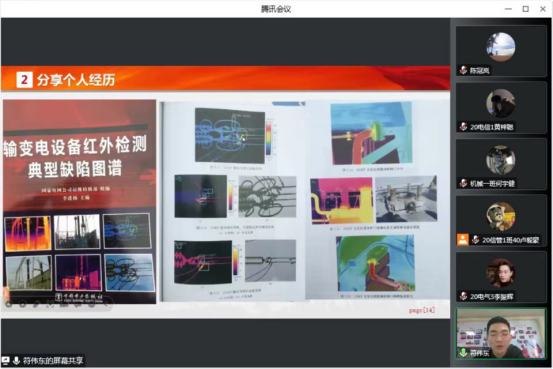Close the 腾讯会议 window
The image size is (553, 369).
[x=543, y=9]
